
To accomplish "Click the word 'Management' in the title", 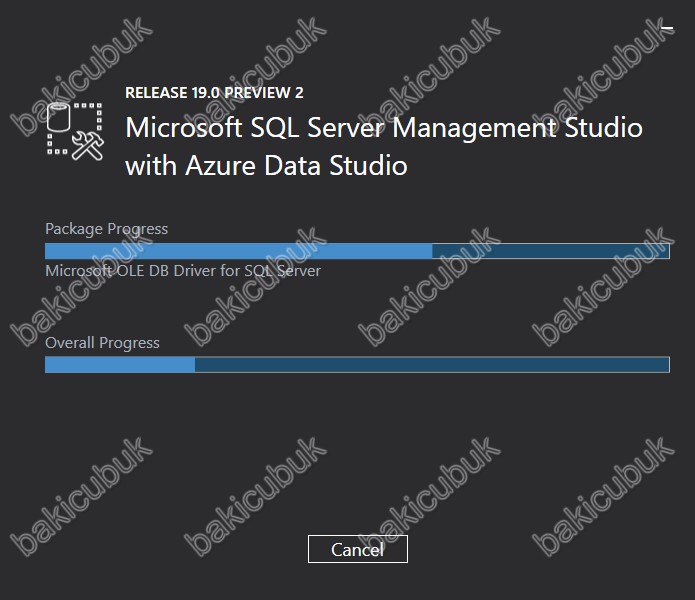I will point(474,129).
